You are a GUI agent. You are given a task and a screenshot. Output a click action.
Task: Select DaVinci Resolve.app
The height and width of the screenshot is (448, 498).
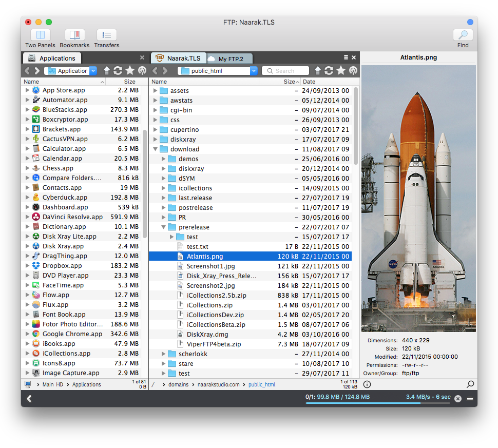point(82,217)
